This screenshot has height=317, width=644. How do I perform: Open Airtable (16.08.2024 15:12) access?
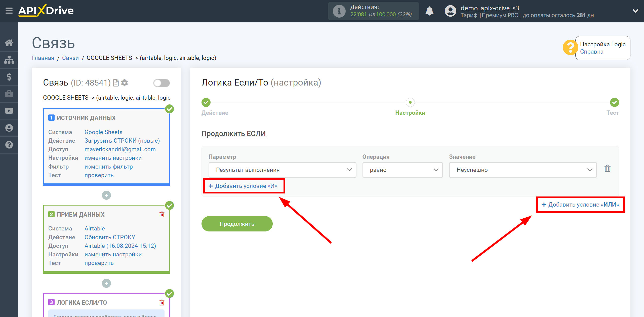pyautogui.click(x=120, y=246)
